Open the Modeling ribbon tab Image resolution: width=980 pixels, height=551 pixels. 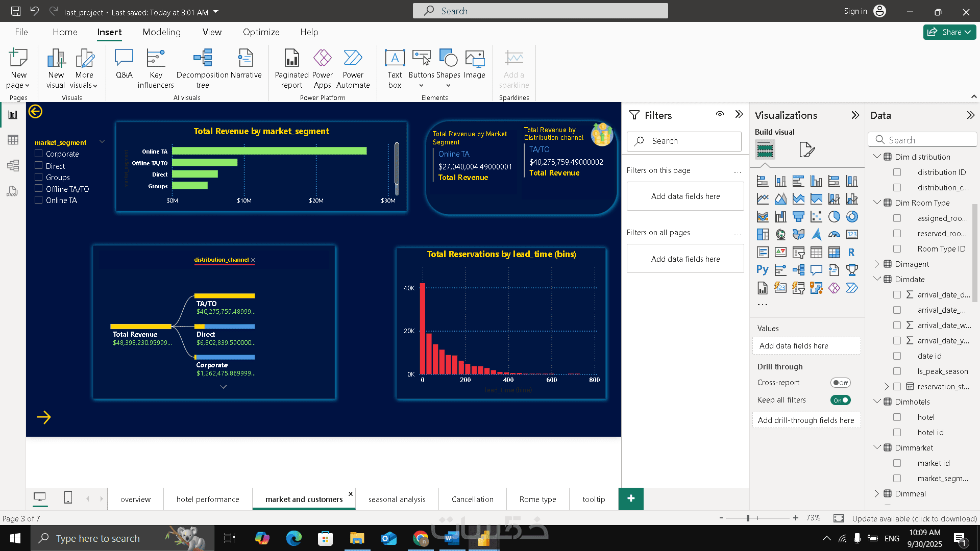[x=161, y=32]
